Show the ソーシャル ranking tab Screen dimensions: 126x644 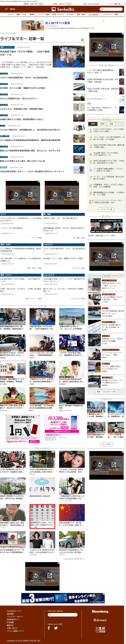point(120,124)
